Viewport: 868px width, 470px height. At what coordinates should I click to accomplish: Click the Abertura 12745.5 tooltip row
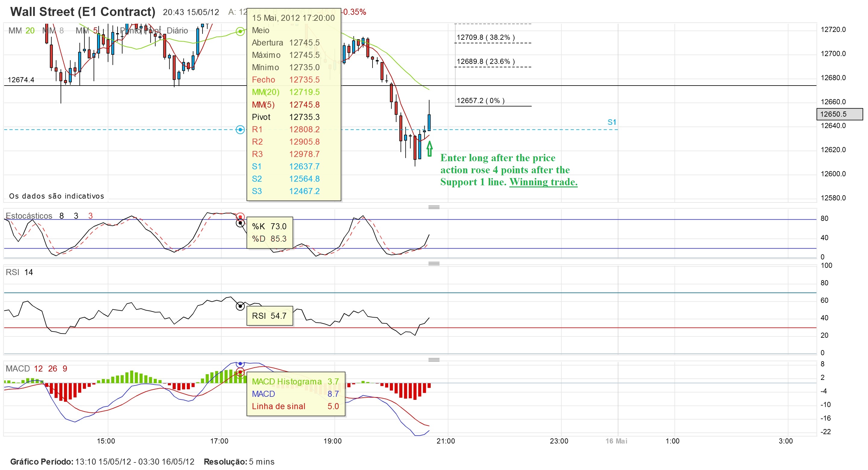tap(286, 42)
